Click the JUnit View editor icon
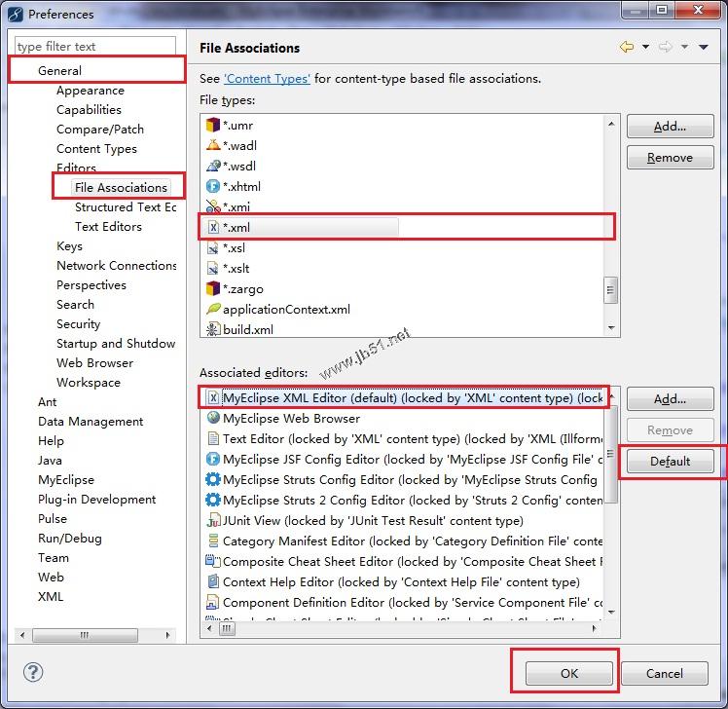 213,520
